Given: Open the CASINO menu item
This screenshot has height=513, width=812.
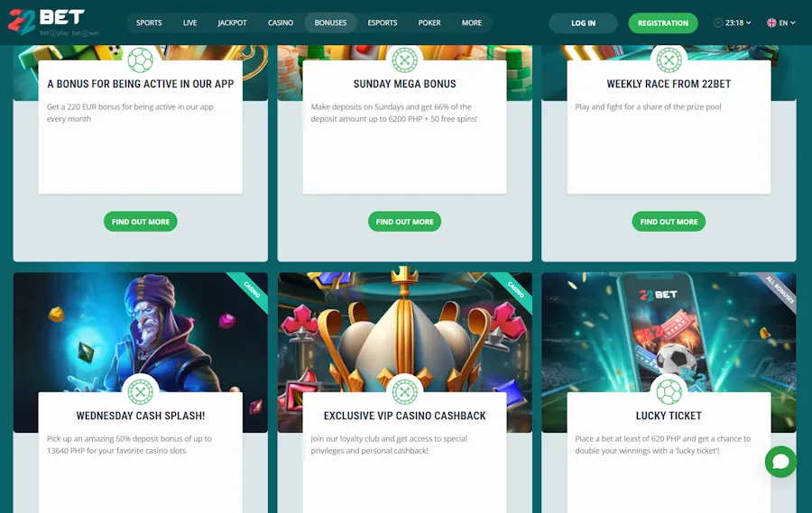Looking at the screenshot, I should [281, 23].
